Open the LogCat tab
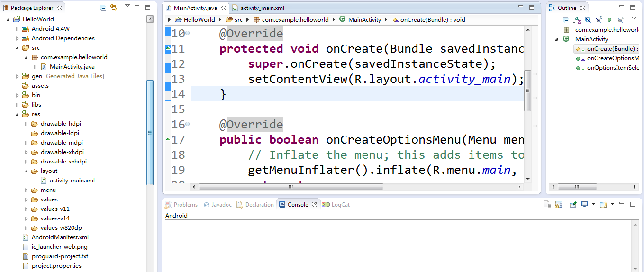Viewport: 644px width, 272px height. (x=336, y=205)
